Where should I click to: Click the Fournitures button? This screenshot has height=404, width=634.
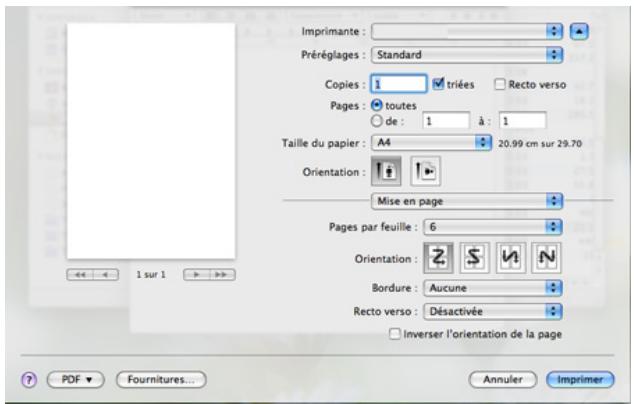click(x=161, y=380)
